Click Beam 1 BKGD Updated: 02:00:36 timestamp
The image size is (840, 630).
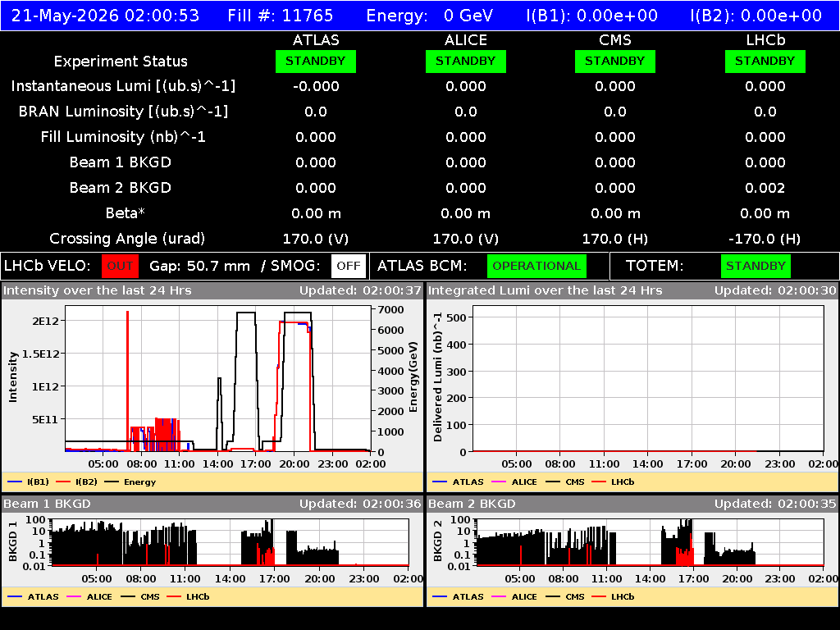360,504
